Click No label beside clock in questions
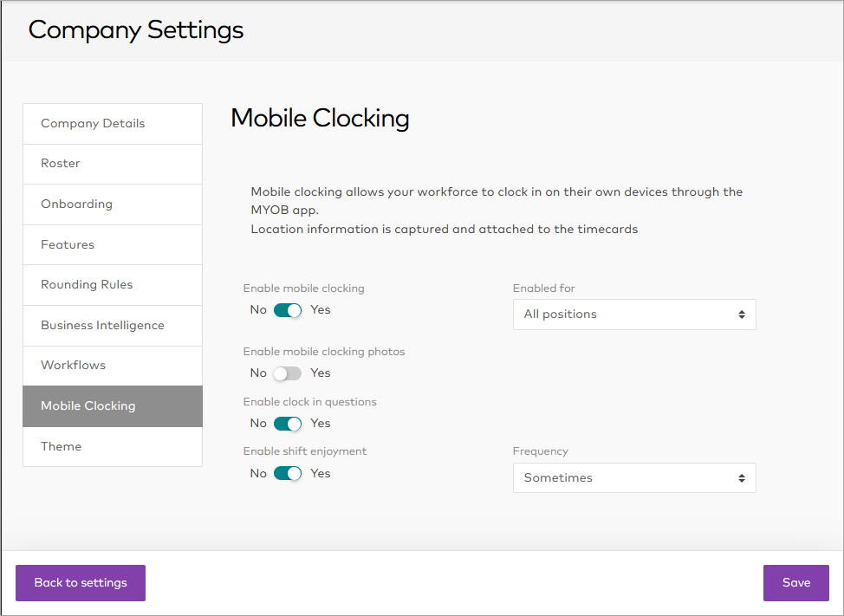Screen dimensions: 844x616 pos(258,424)
